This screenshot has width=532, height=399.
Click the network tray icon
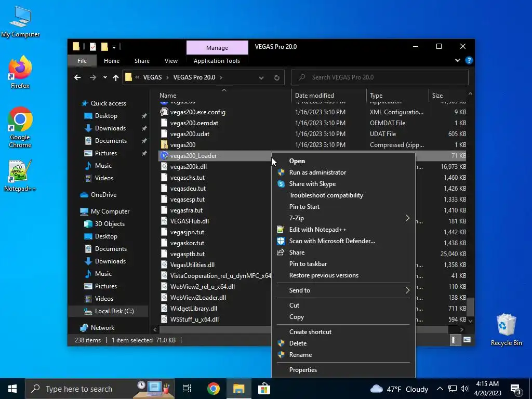pos(453,389)
